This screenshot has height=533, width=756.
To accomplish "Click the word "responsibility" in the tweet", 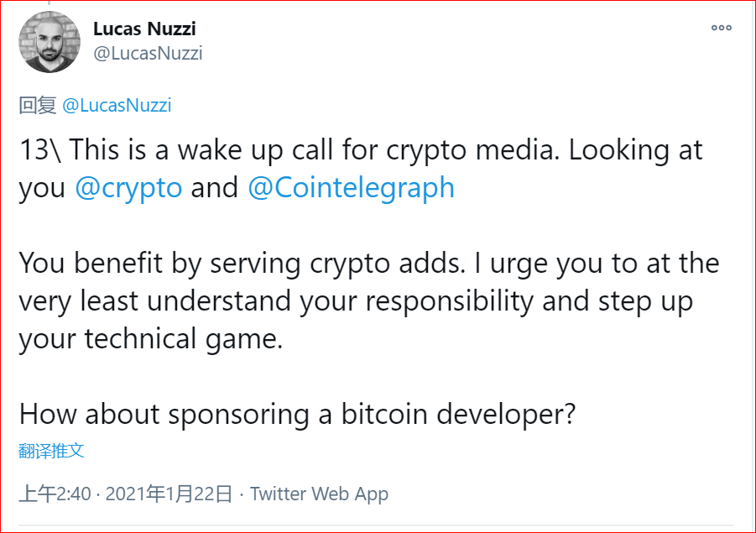I will pyautogui.click(x=444, y=300).
